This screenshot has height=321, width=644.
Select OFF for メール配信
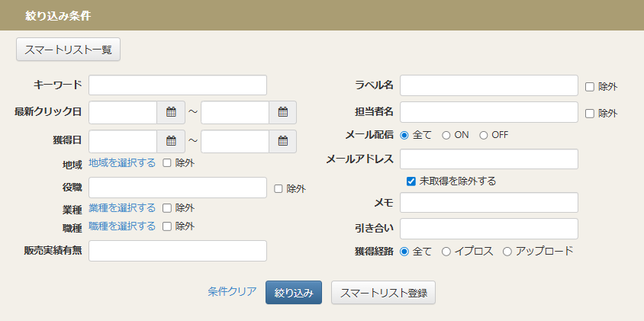484,135
